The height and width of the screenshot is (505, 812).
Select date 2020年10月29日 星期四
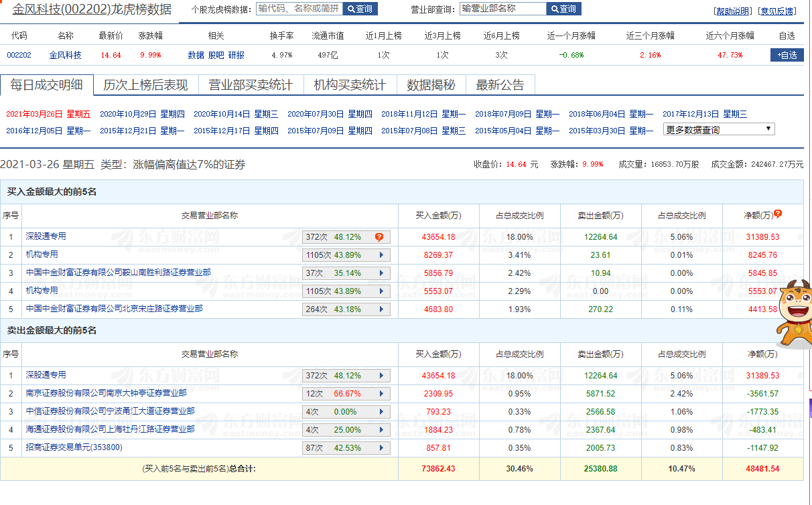pyautogui.click(x=142, y=114)
